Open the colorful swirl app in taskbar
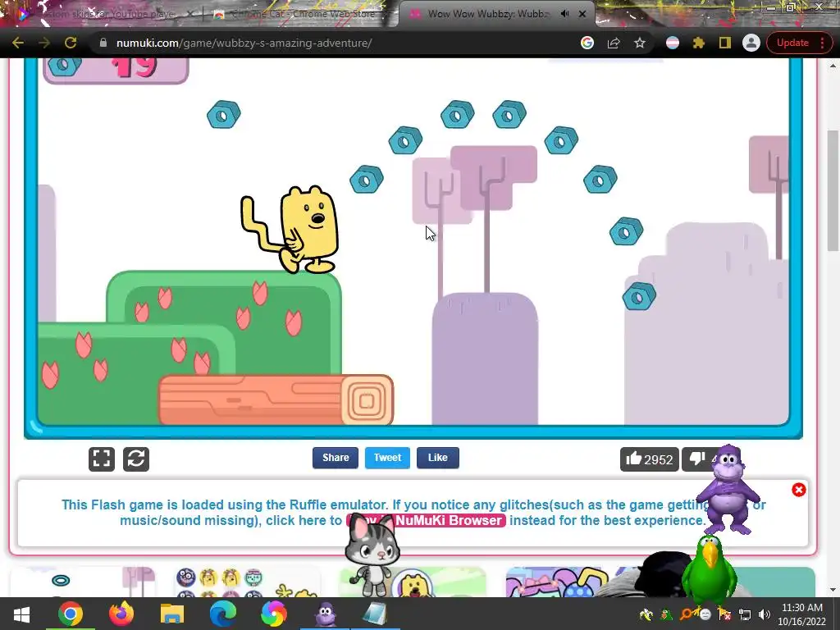Viewport: 840px width, 630px height. [x=274, y=614]
